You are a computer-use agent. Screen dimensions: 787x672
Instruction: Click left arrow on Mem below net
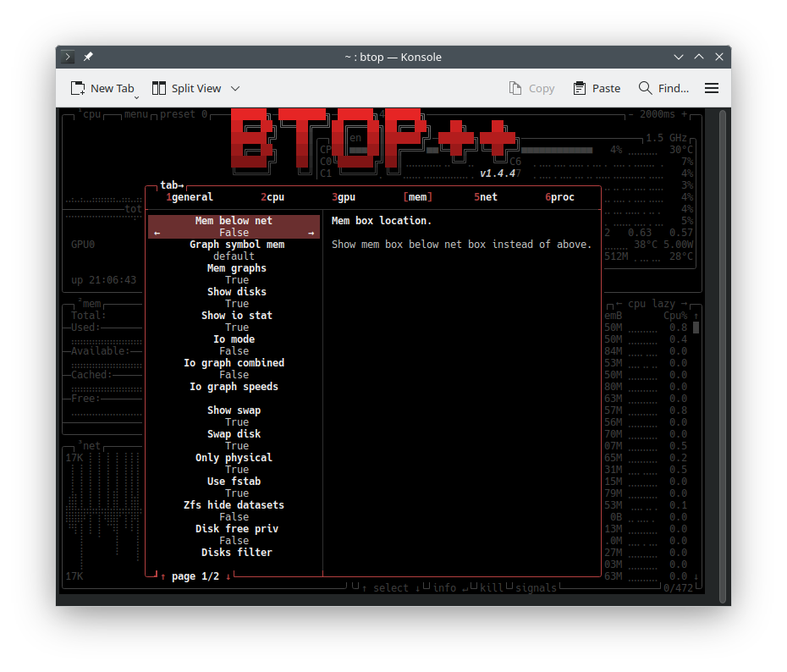tap(157, 233)
